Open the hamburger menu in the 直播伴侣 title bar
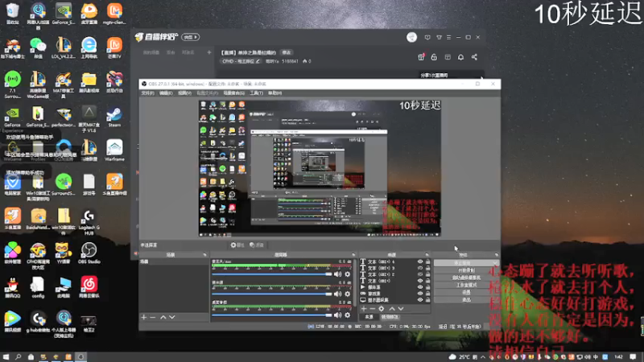 (x=448, y=37)
